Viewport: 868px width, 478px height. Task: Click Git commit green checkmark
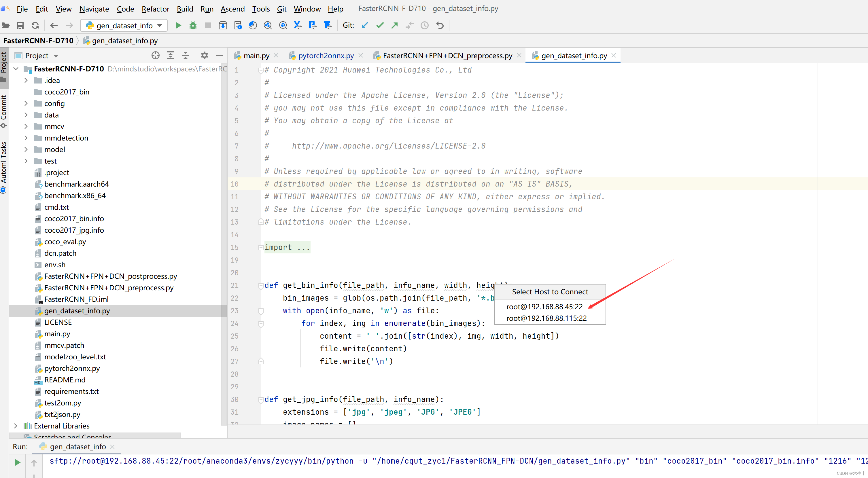(380, 25)
